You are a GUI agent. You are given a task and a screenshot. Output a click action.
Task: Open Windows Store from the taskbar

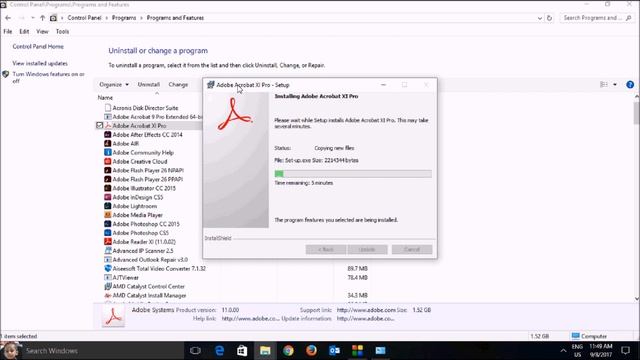point(242,351)
